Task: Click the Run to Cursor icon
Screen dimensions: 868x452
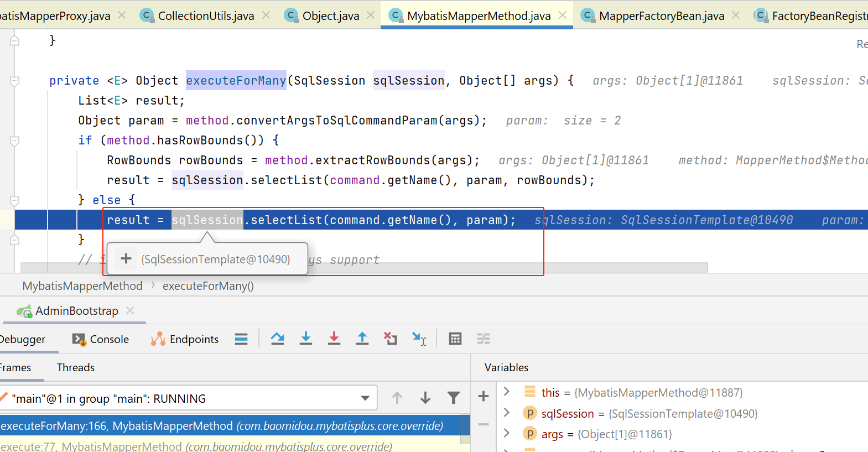Action: coord(419,339)
